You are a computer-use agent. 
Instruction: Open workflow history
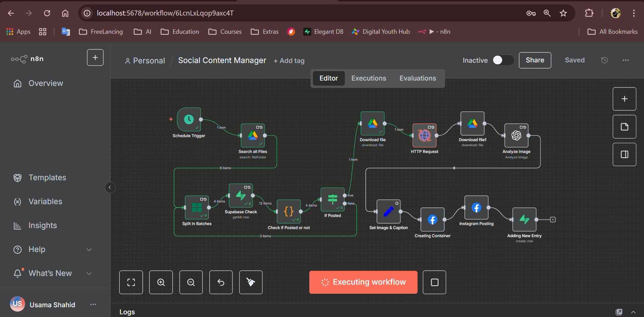(x=604, y=60)
